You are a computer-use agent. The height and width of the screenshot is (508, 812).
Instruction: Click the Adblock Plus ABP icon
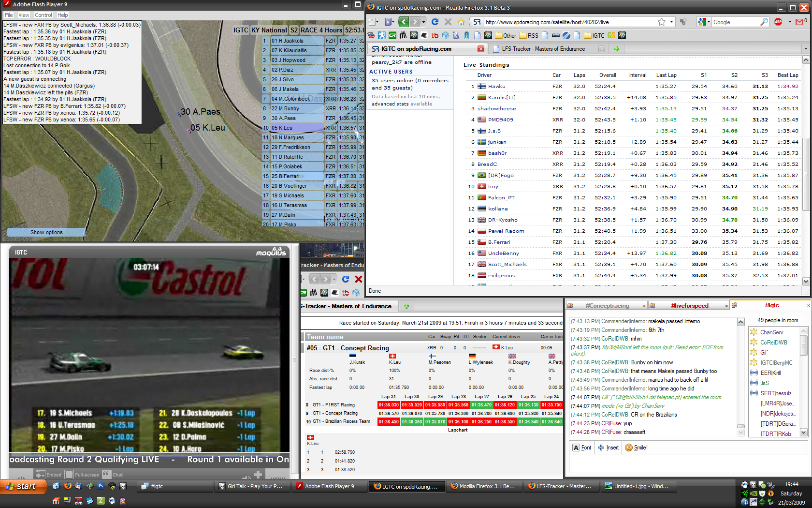click(x=778, y=22)
